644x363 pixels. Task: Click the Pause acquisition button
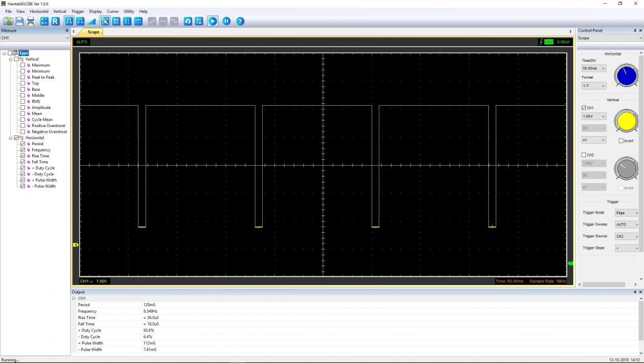pos(226,21)
